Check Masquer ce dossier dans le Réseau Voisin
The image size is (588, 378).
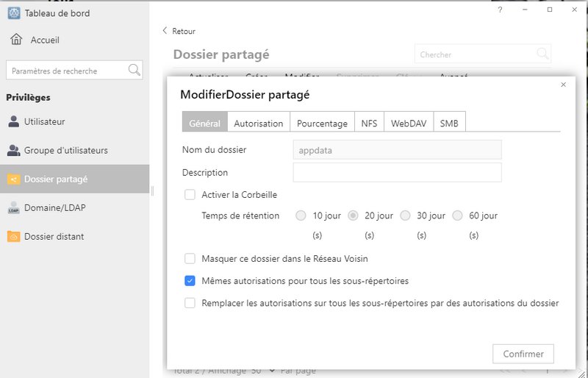pos(190,259)
